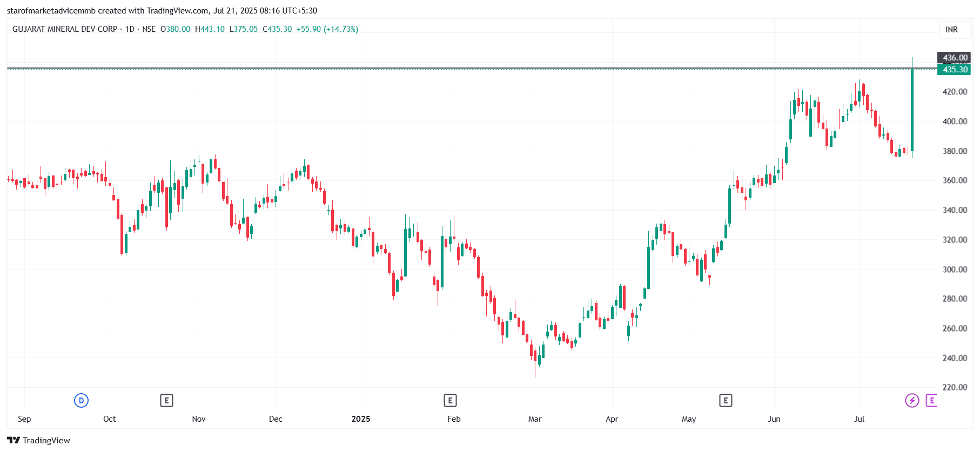Click the 300.00 price axis label
The image size is (980, 452).
(955, 269)
